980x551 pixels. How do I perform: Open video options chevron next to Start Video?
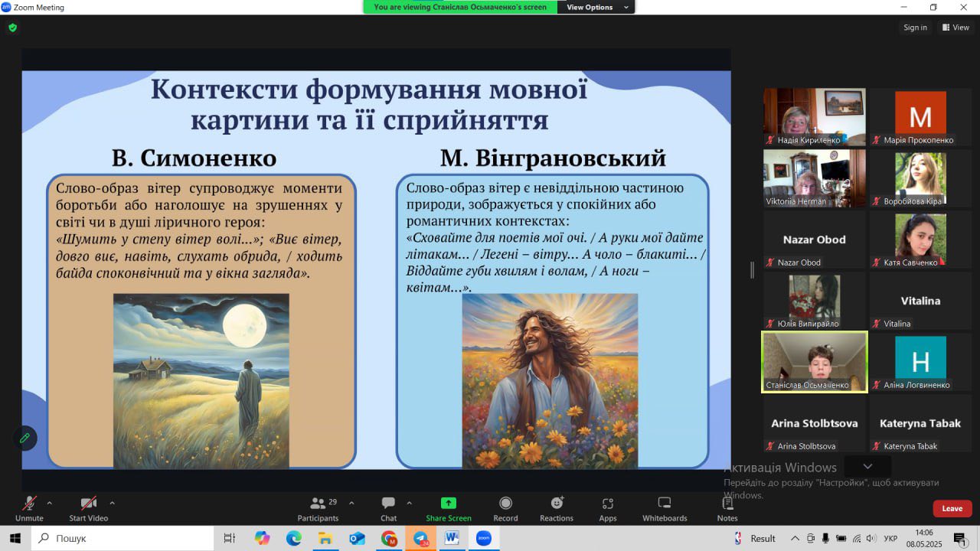pos(112,503)
